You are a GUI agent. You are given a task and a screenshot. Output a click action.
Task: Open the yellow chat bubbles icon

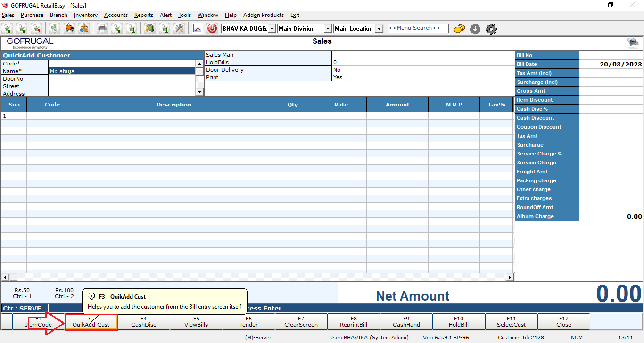tap(459, 29)
